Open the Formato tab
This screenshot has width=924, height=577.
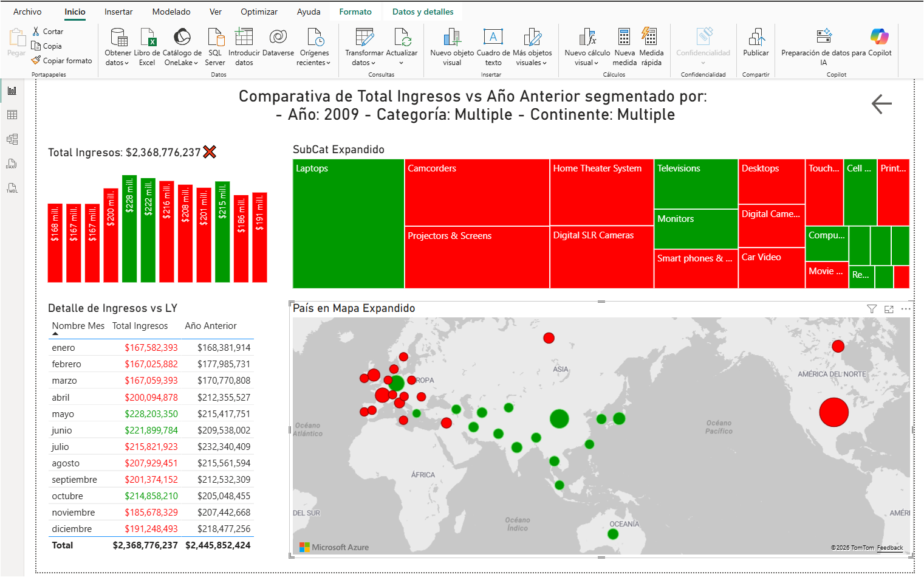355,12
